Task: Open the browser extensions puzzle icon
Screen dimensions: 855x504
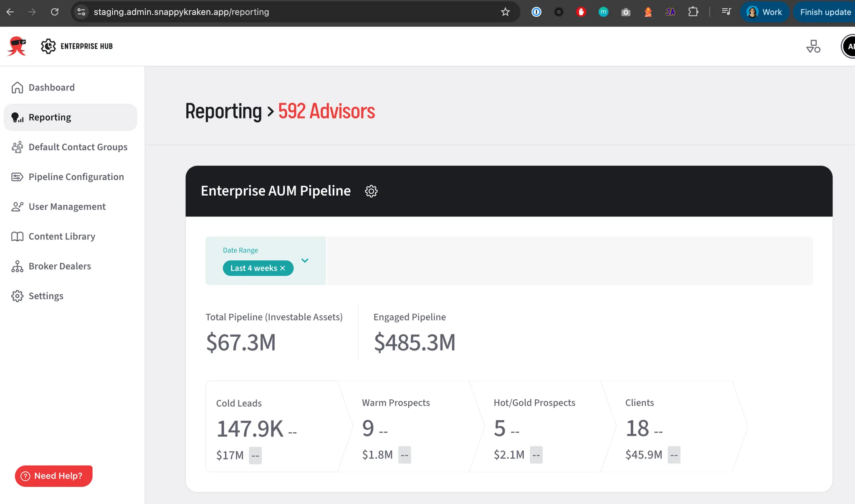Action: (693, 12)
